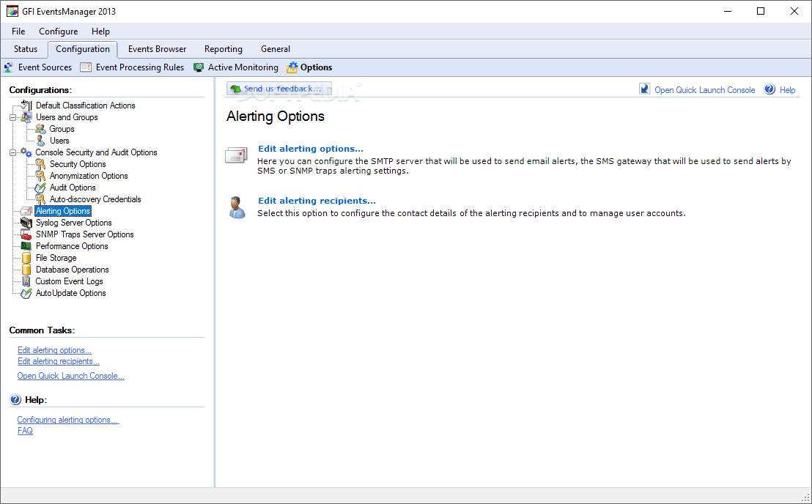Screen dimensions: 812x504
Task: Open the Configuring alerting options help link
Action: pos(68,420)
